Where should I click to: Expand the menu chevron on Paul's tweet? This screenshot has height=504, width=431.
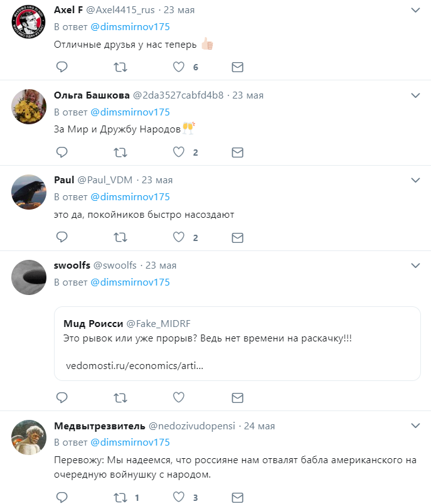(415, 180)
